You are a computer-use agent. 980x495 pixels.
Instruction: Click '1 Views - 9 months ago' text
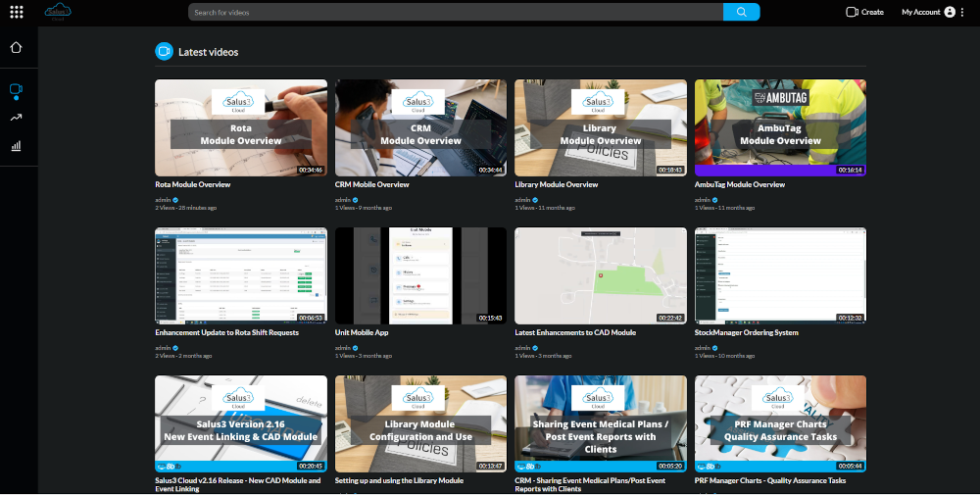pos(364,208)
